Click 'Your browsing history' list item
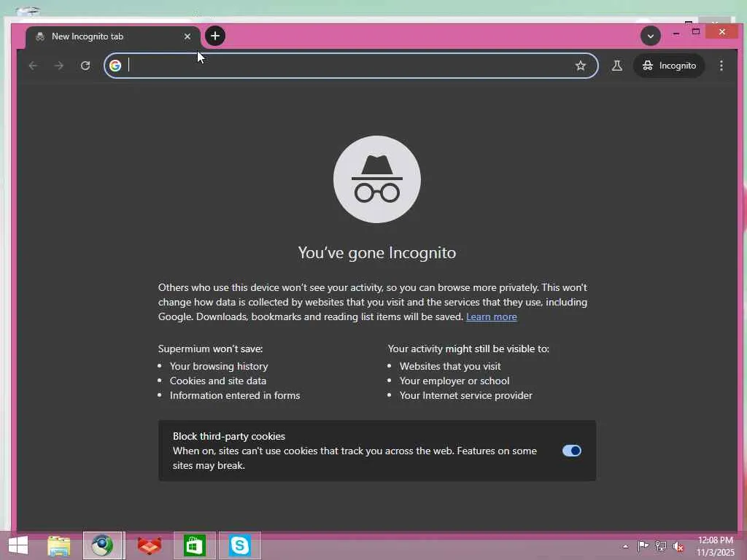 [219, 366]
